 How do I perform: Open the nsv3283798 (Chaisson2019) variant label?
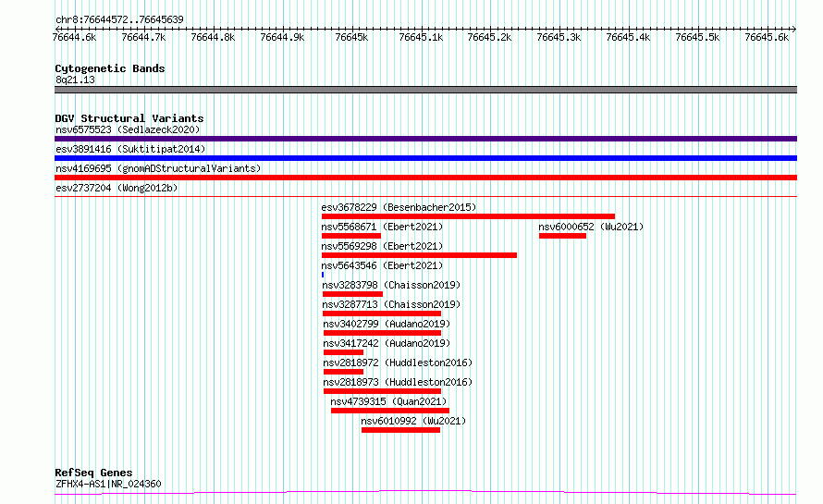tap(391, 285)
